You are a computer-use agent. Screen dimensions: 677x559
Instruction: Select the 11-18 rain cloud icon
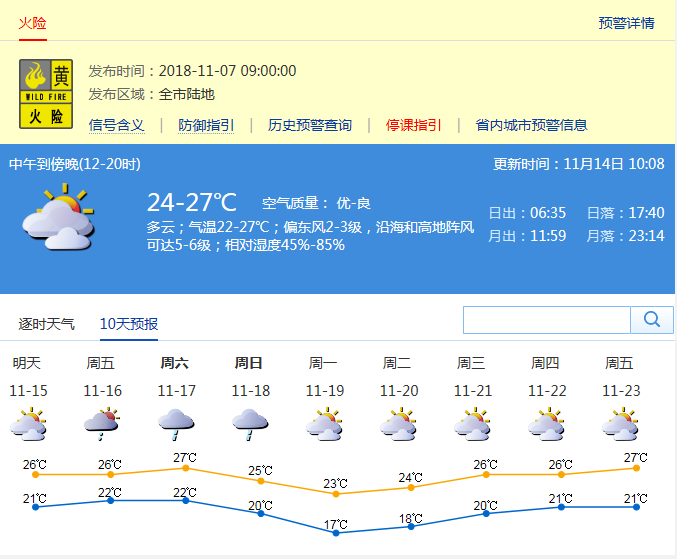tap(250, 424)
